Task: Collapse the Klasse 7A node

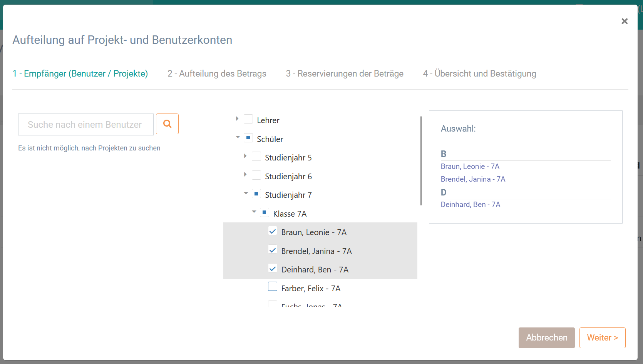Action: 254,212
